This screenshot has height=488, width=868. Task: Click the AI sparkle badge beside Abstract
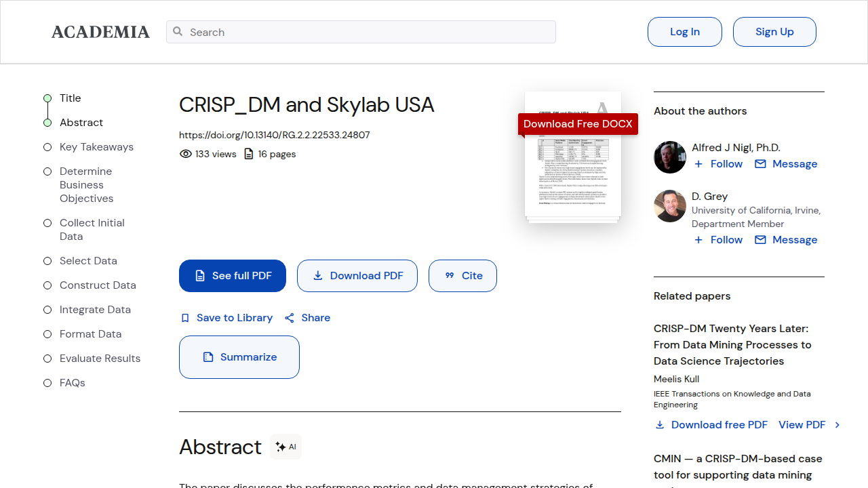pos(285,447)
